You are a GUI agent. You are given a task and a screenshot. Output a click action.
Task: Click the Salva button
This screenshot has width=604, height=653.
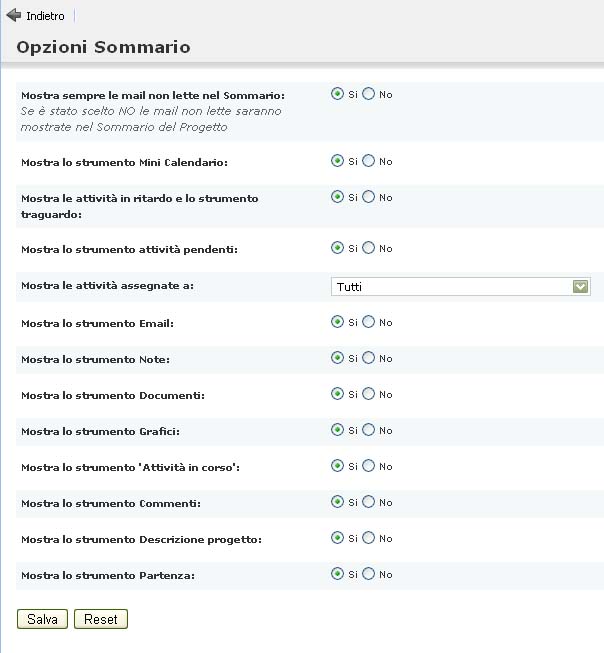coord(42,619)
